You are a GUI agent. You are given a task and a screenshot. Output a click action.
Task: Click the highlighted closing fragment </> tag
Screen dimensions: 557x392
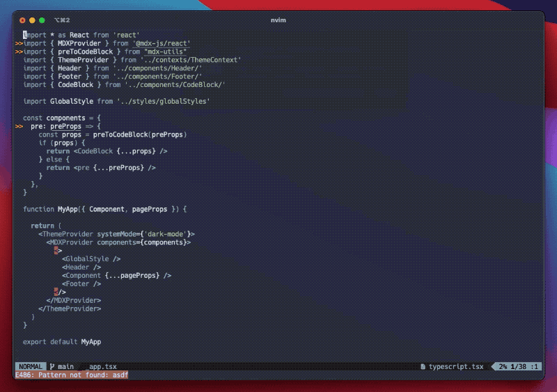coord(60,292)
